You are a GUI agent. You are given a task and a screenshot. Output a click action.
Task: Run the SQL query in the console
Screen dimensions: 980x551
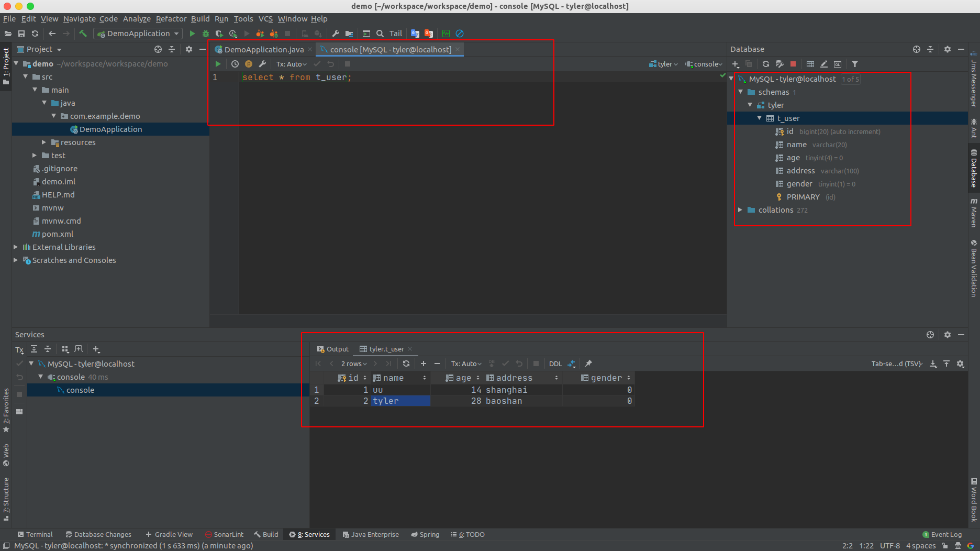[x=218, y=63]
